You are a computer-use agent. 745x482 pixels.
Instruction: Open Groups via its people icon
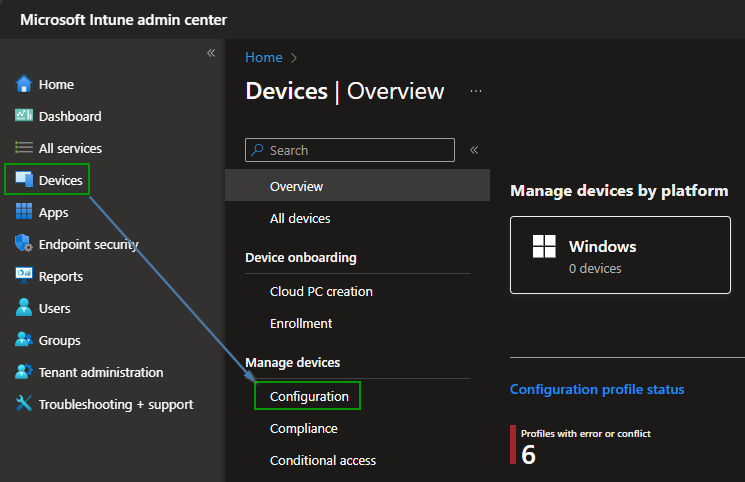click(24, 340)
